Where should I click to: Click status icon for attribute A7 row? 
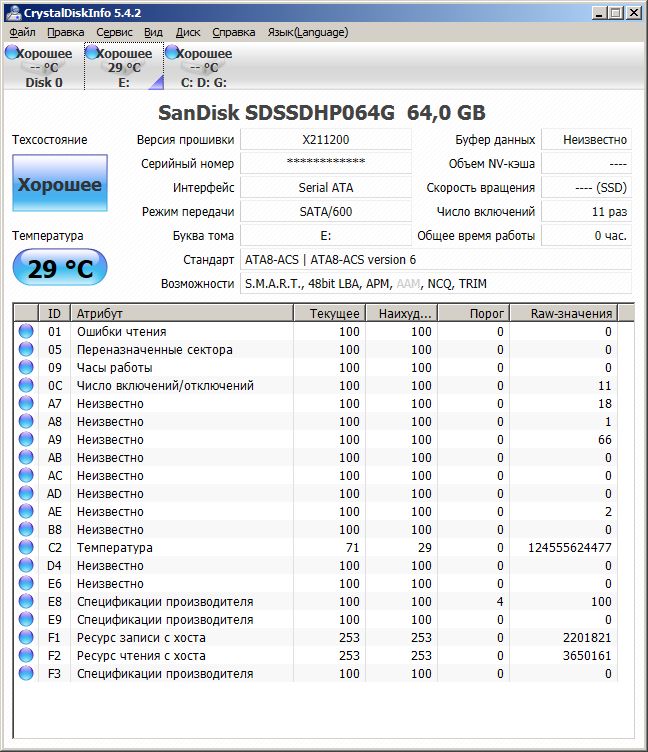[x=26, y=403]
